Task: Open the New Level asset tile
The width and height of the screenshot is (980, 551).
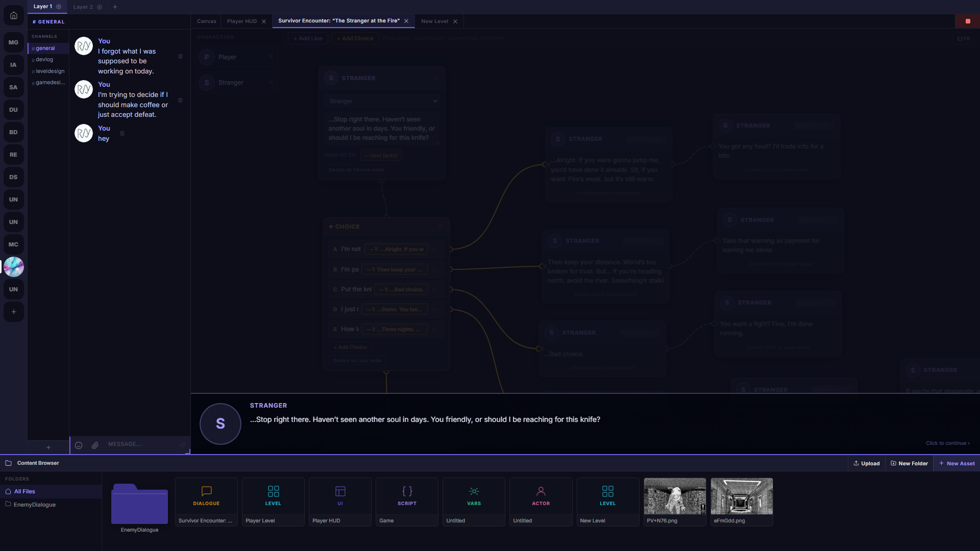Action: click(607, 502)
